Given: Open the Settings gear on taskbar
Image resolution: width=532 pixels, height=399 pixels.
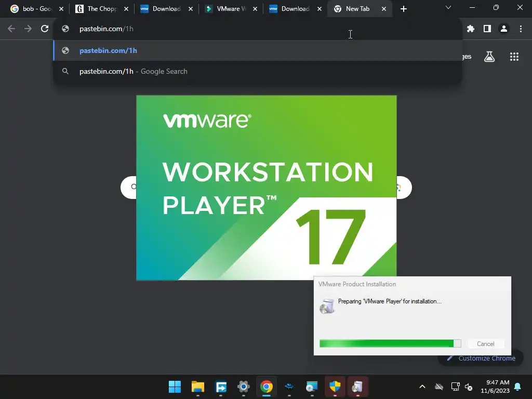Looking at the screenshot, I should coord(244,387).
